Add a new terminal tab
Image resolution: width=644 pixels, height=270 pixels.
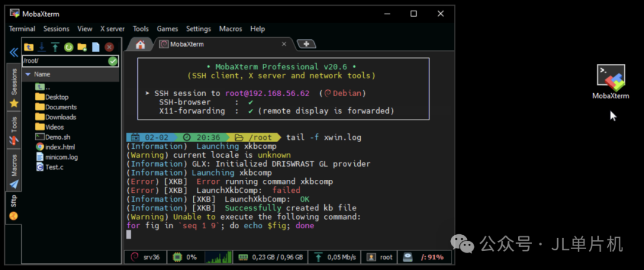tap(306, 44)
